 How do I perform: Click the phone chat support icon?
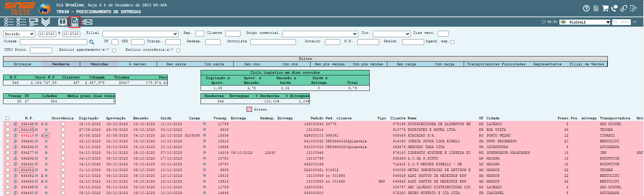point(615,8)
